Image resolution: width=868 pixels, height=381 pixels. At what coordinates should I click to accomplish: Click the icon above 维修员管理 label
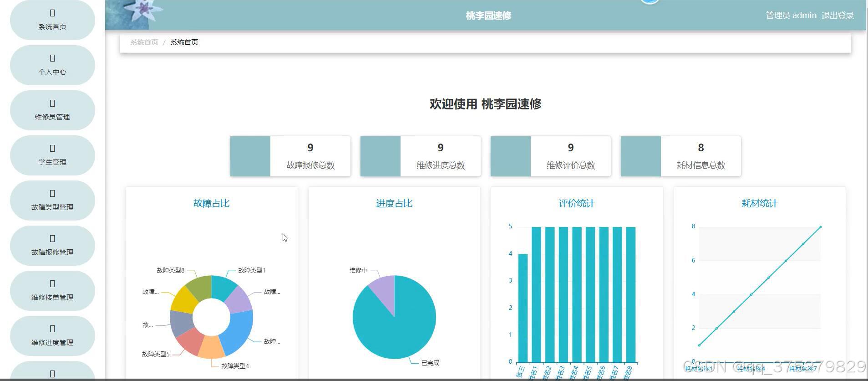52,103
